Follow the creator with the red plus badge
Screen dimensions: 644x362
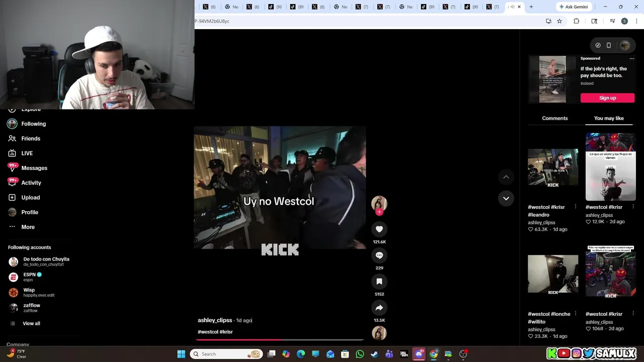click(379, 212)
